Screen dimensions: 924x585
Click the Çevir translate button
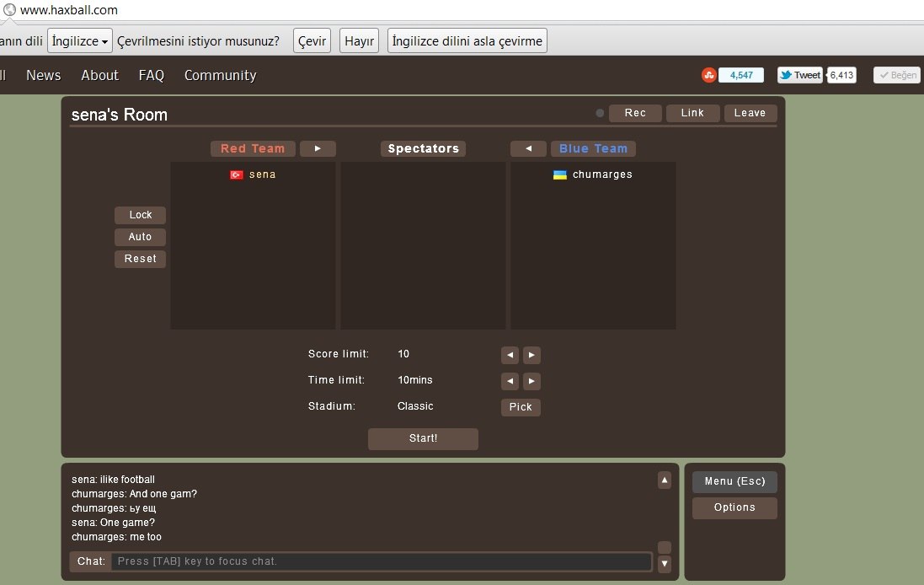point(312,40)
